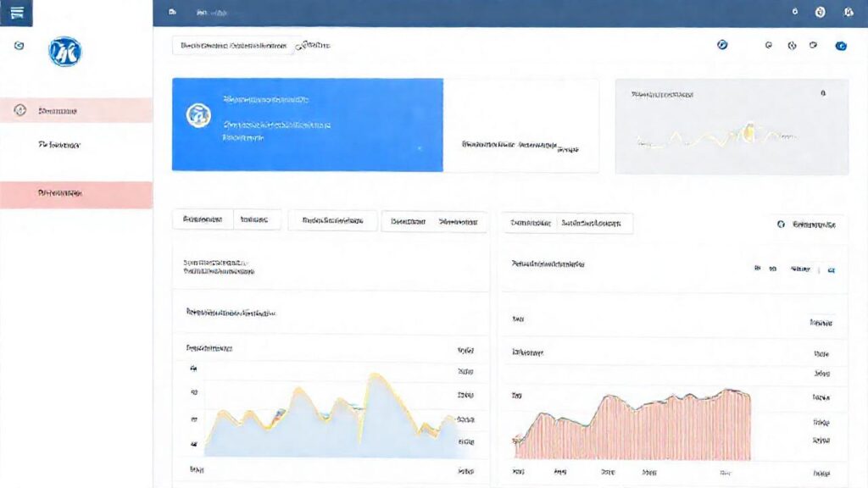The height and width of the screenshot is (488, 868).
Task: Click the blue compass-like icon in the toolbar row
Action: 722,45
